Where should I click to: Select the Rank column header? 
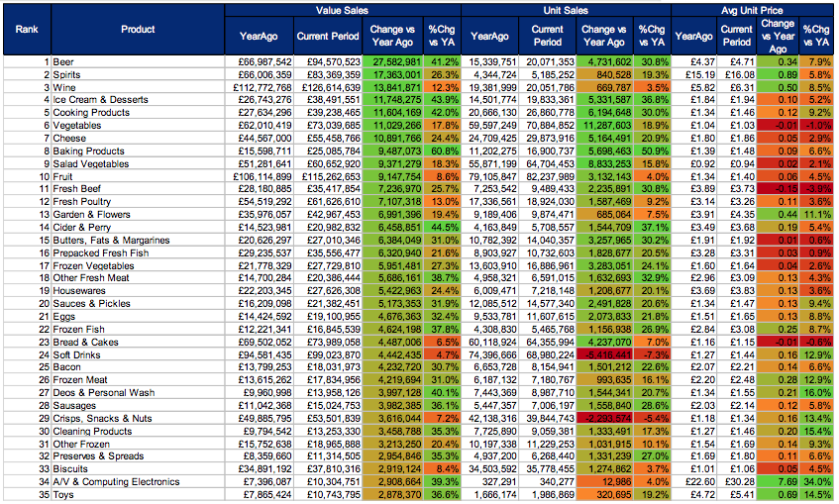coord(27,30)
